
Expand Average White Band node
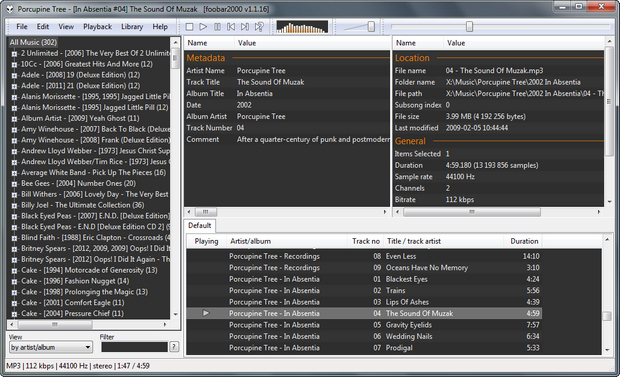[14, 173]
